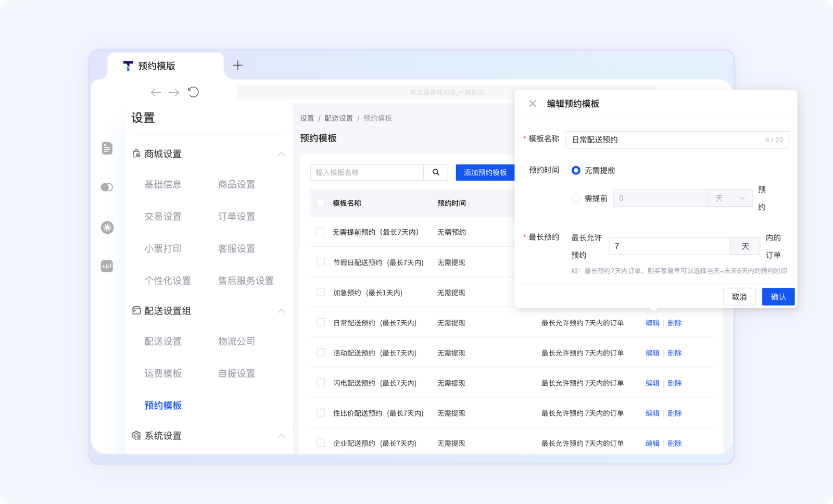Viewport: 833px width, 504px height.
Task: Click the 确认 confirm button
Action: [778, 296]
